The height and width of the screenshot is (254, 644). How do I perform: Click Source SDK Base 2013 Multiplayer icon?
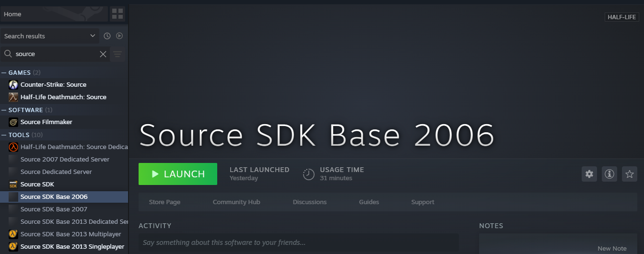click(13, 234)
